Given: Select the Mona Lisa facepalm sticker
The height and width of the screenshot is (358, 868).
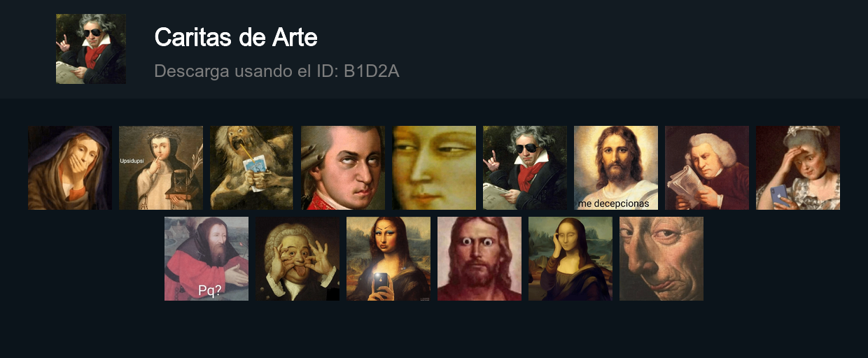Looking at the screenshot, I should coord(570,259).
